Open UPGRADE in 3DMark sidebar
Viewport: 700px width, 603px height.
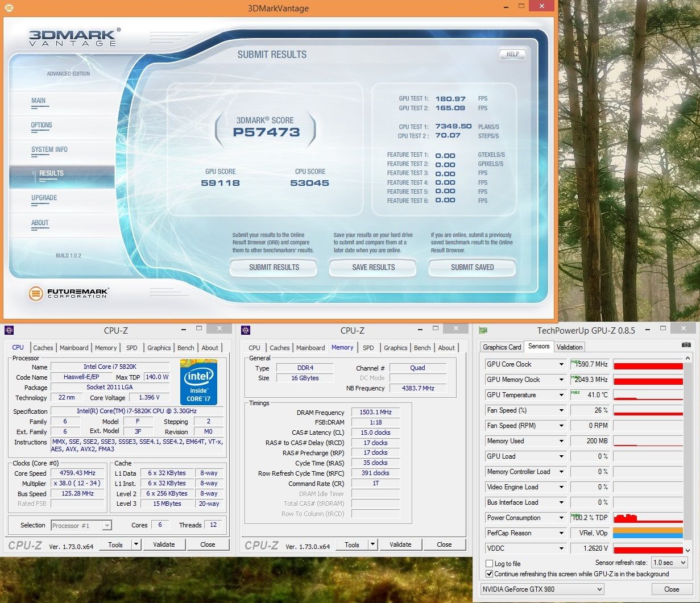44,198
